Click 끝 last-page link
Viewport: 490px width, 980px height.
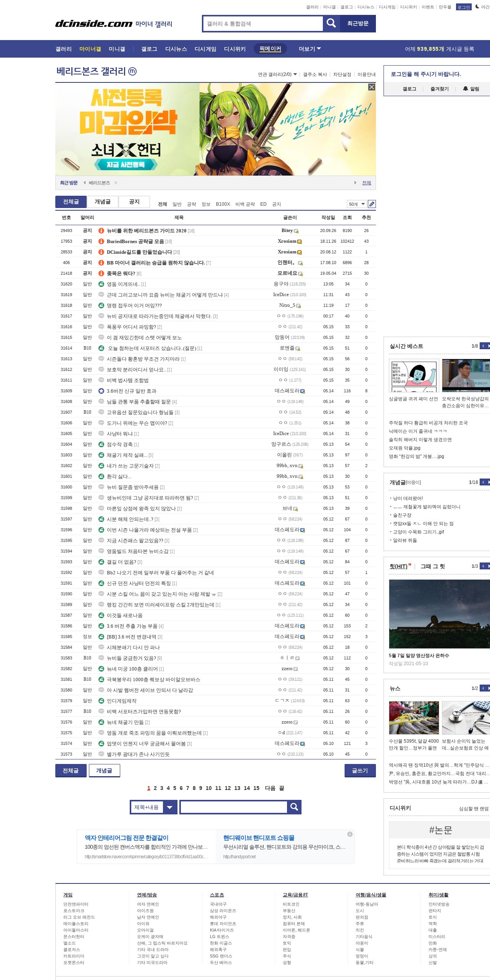[282, 788]
